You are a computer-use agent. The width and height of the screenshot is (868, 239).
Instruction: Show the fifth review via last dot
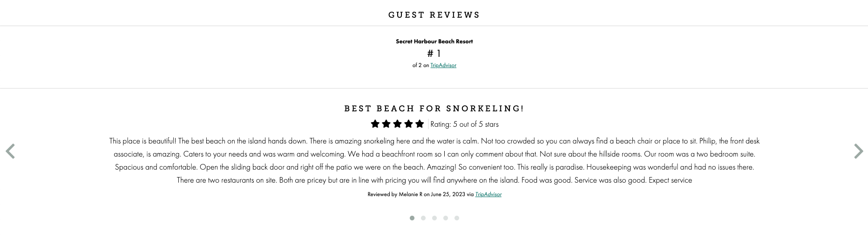click(457, 218)
